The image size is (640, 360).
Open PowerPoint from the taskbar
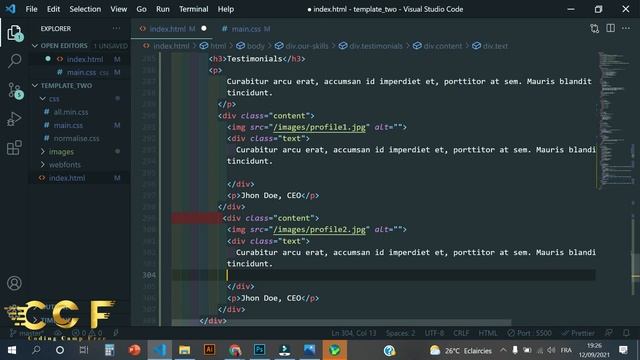tap(134, 350)
